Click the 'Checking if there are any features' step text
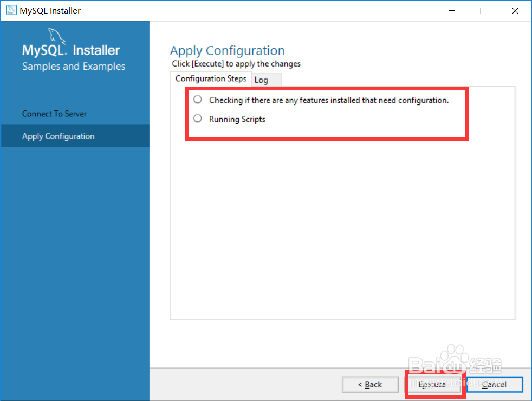Screen dimensions: 532x401 (329, 100)
